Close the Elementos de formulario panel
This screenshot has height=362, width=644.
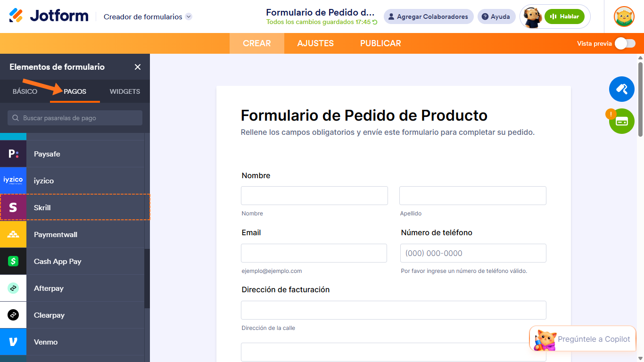click(x=138, y=67)
